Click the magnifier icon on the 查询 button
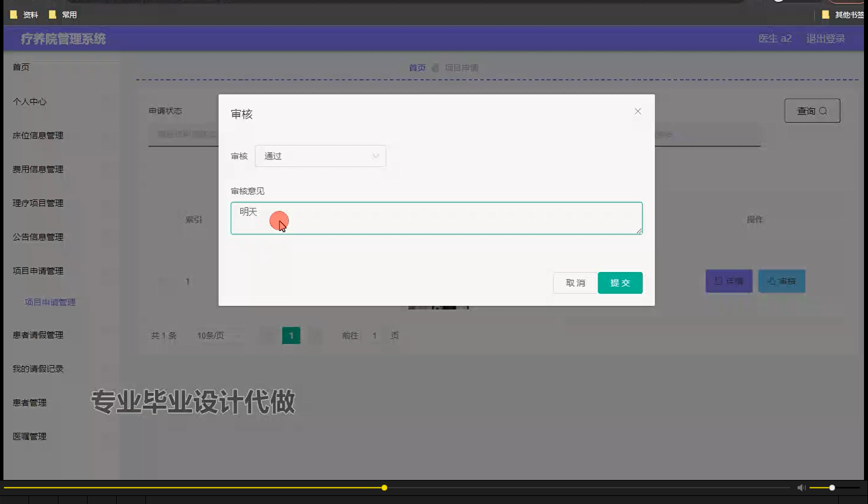This screenshot has width=868, height=504. click(x=823, y=111)
